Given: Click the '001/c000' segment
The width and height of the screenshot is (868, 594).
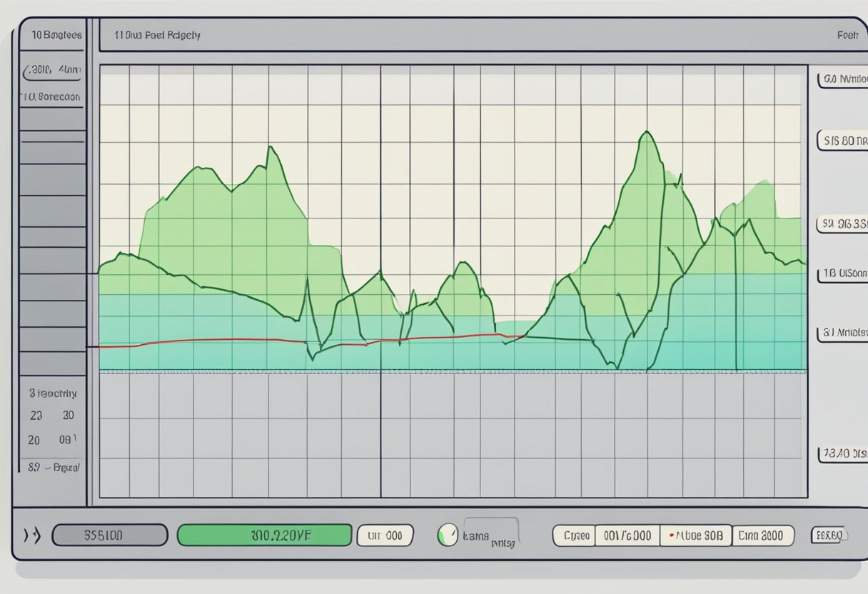Looking at the screenshot, I should point(627,535).
